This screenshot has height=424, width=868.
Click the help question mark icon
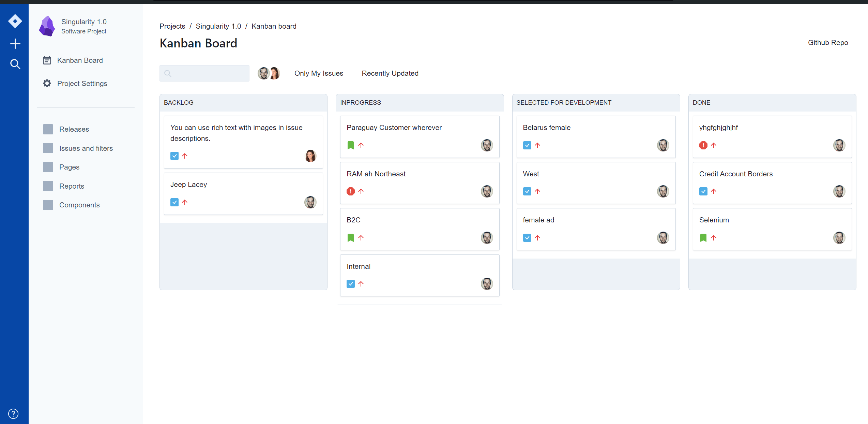[x=13, y=413]
